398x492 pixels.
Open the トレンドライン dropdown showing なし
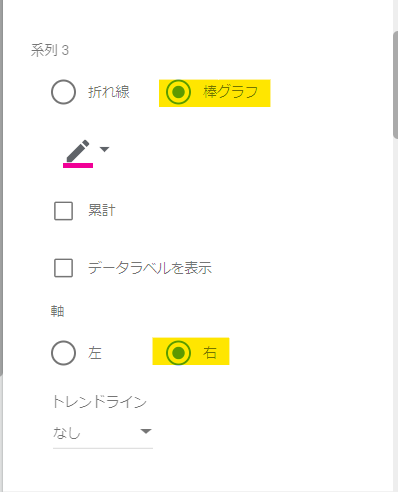point(103,433)
